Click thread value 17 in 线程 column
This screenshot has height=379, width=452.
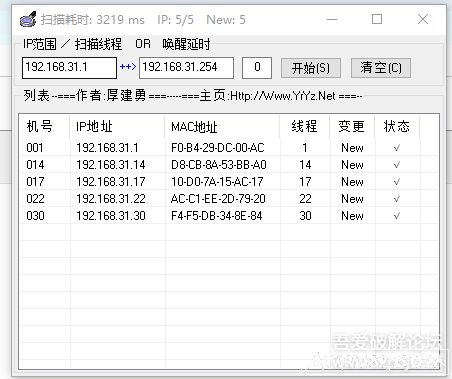tap(305, 182)
